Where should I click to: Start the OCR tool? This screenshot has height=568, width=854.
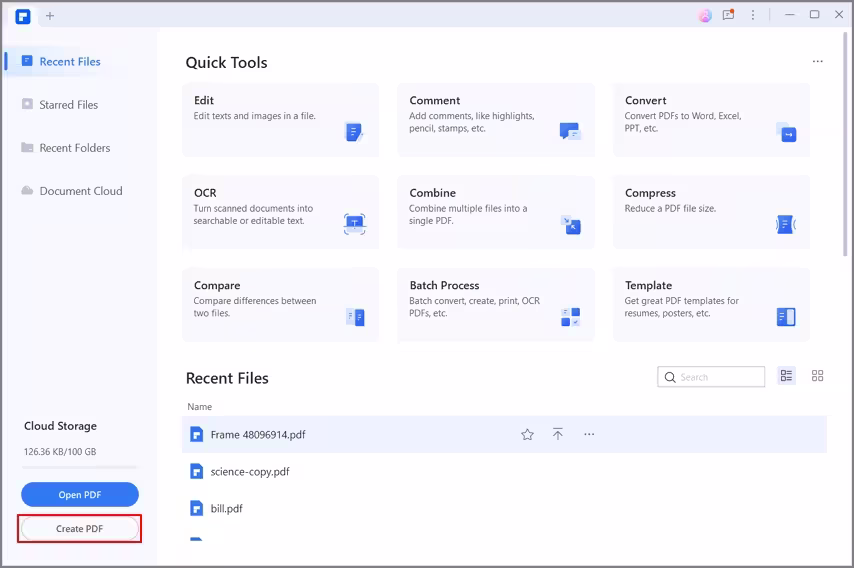click(x=280, y=211)
